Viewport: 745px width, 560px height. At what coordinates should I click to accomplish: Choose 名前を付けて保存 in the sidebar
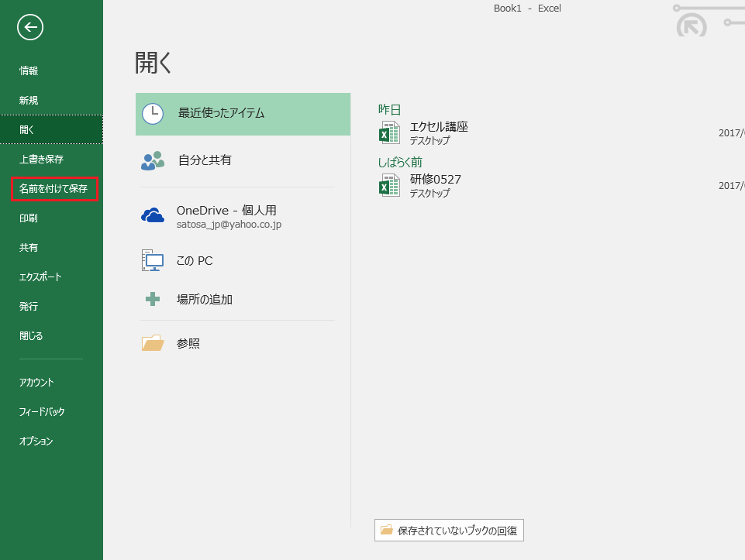(x=51, y=188)
